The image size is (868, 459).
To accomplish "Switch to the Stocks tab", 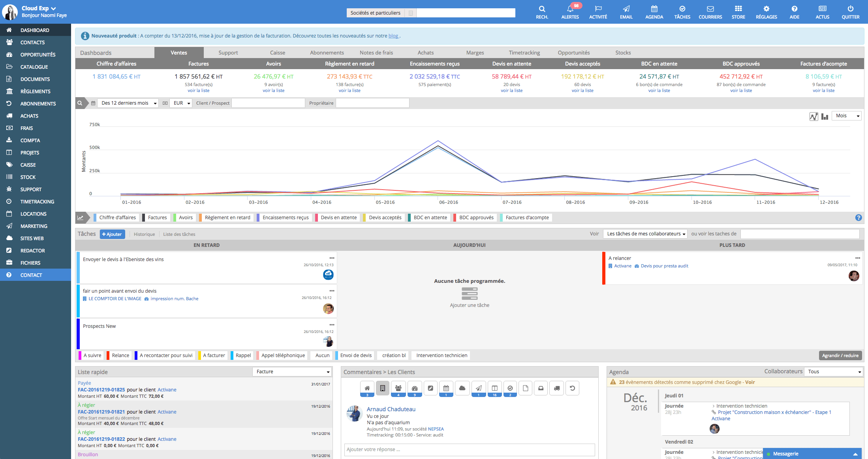I will [x=623, y=53].
